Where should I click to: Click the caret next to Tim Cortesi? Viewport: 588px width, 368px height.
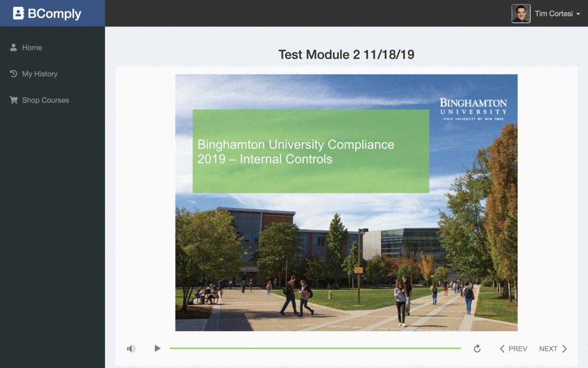[578, 14]
